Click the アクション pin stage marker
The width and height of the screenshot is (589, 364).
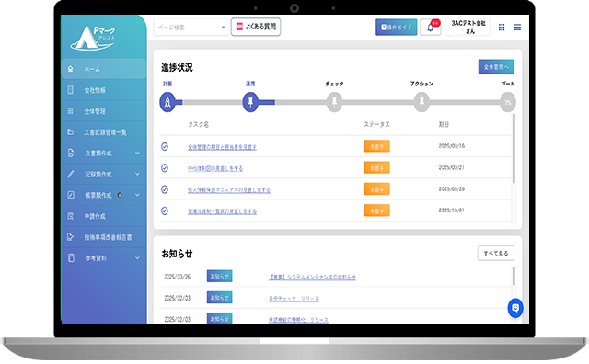[x=422, y=102]
